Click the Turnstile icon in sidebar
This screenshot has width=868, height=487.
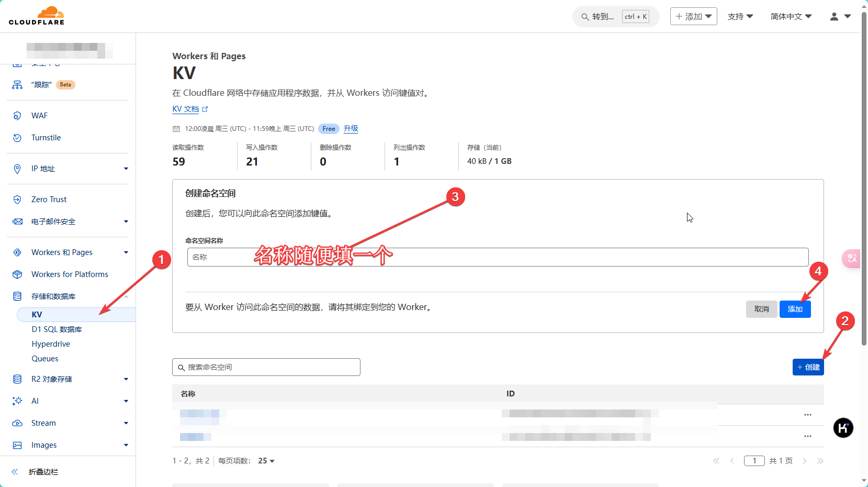17,138
